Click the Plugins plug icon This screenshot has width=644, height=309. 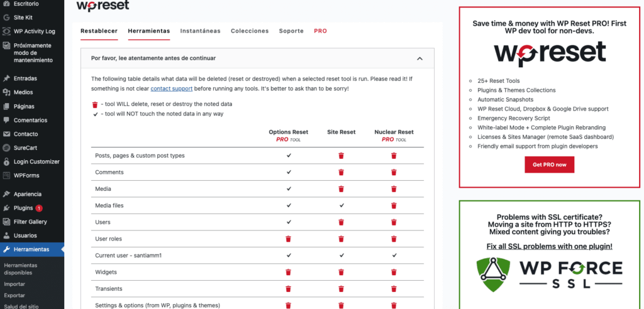click(6, 208)
